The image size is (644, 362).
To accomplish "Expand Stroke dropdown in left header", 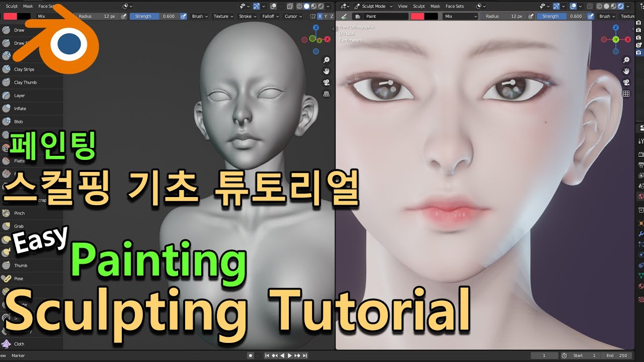I will pos(248,16).
